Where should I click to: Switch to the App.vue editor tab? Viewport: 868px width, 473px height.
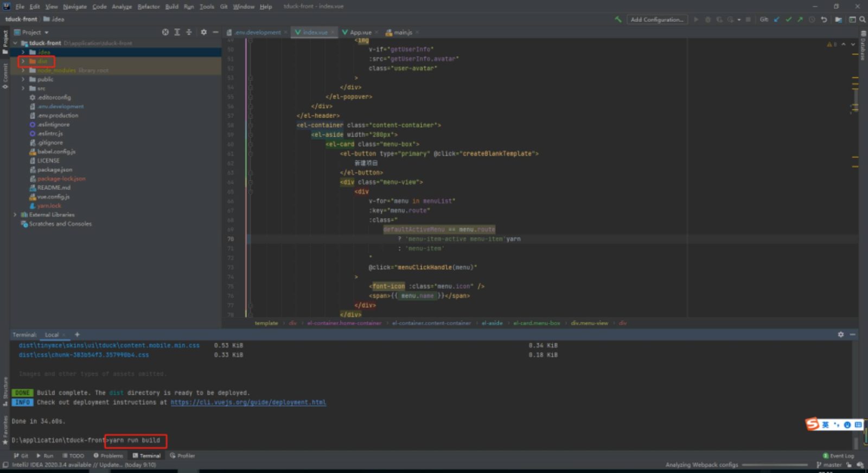357,33
